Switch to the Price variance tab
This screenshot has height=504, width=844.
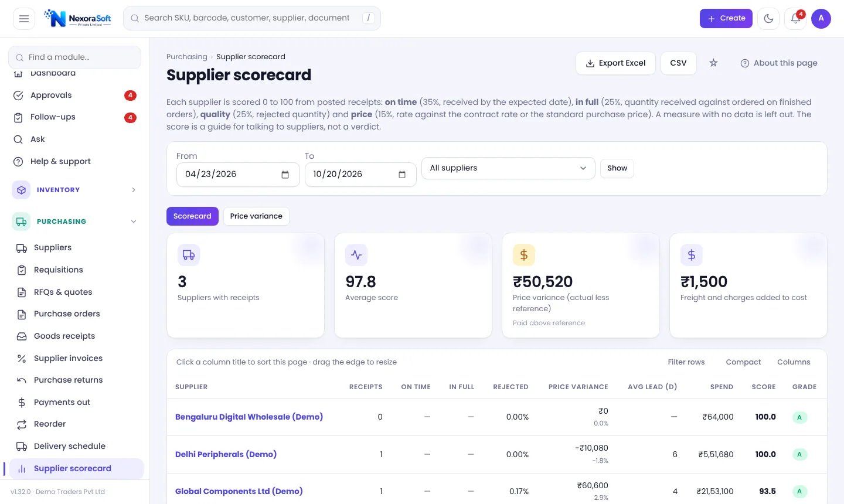click(x=256, y=216)
